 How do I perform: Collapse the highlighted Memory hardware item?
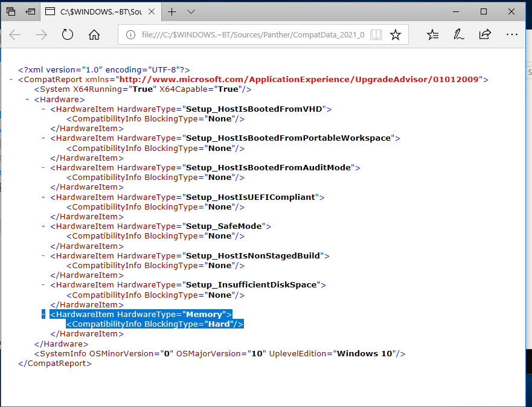(x=43, y=315)
